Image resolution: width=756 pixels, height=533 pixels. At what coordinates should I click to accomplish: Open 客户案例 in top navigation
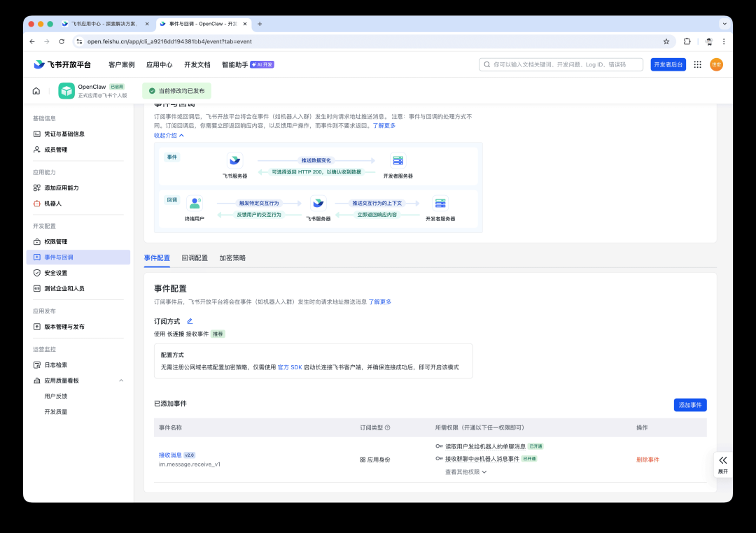tap(122, 64)
